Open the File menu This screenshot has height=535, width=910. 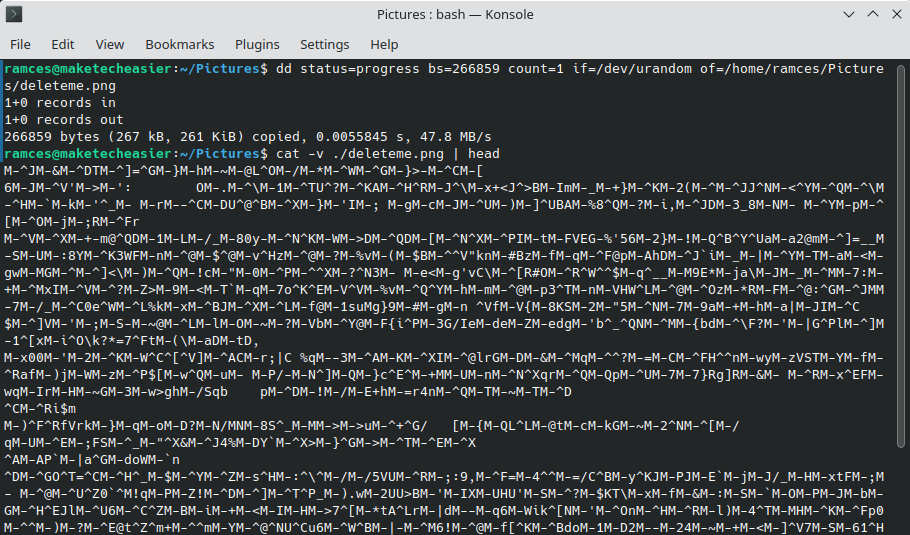click(20, 45)
